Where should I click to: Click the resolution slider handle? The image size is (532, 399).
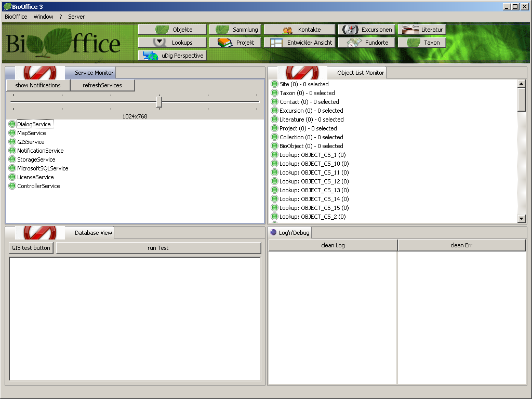[159, 102]
